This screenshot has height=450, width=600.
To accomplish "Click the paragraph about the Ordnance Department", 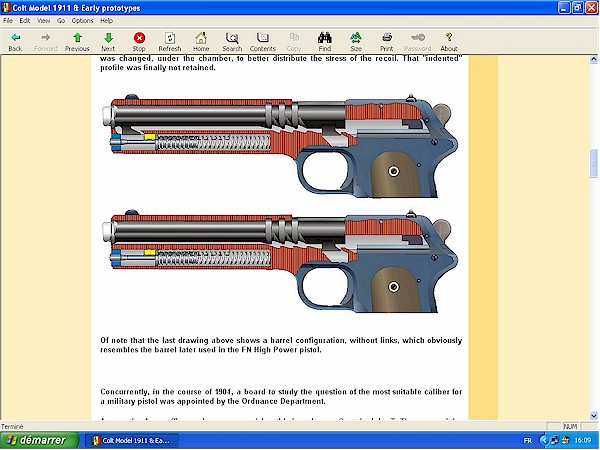I will (x=281, y=396).
